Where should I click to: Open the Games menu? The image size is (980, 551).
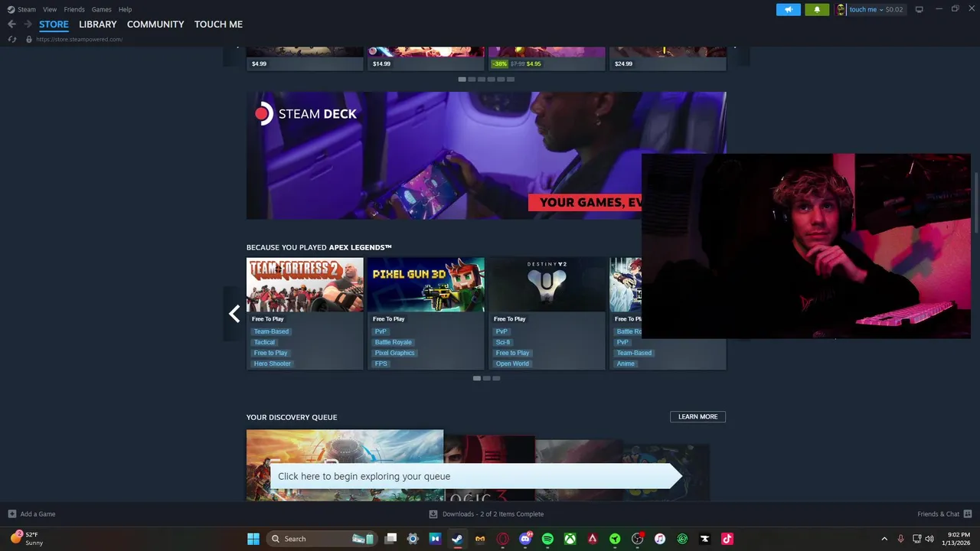point(101,9)
